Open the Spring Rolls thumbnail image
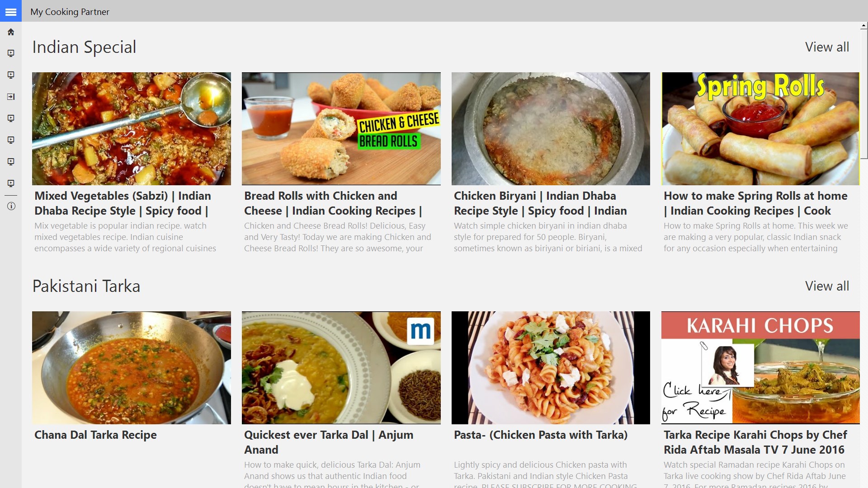Image resolution: width=868 pixels, height=488 pixels. 760,129
